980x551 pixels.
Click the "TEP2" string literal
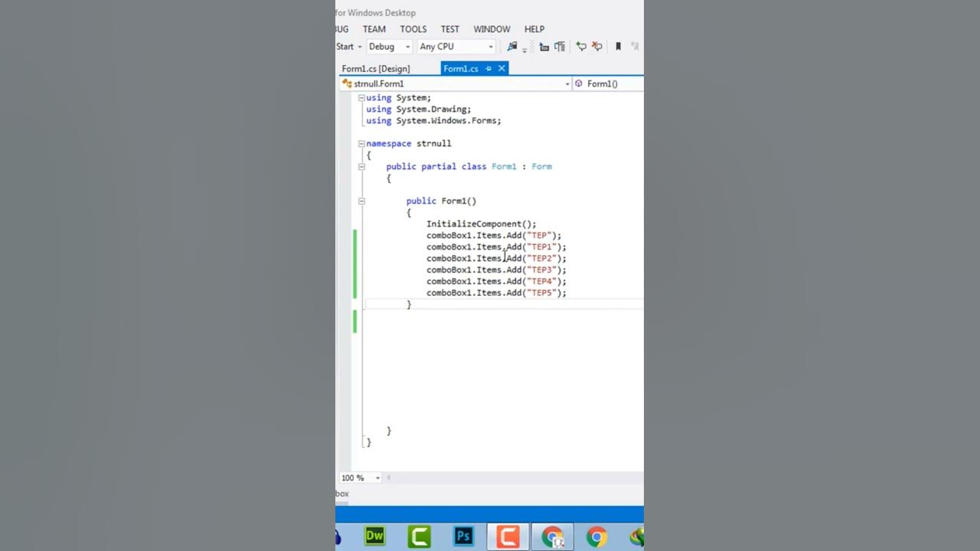tap(541, 259)
